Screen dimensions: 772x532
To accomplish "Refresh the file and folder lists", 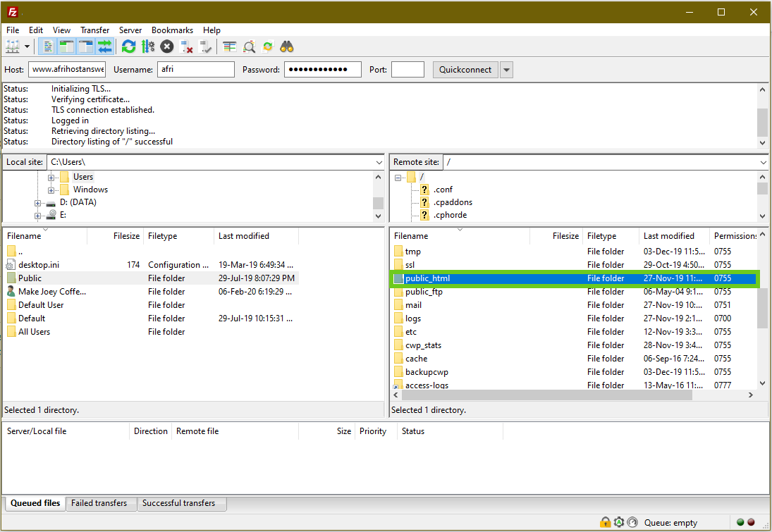I will [x=128, y=47].
